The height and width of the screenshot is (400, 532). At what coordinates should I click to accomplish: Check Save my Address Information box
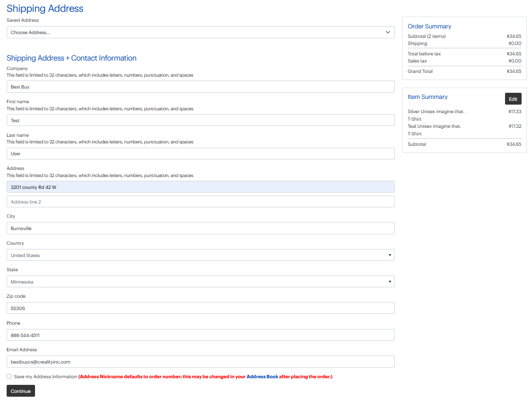9,377
